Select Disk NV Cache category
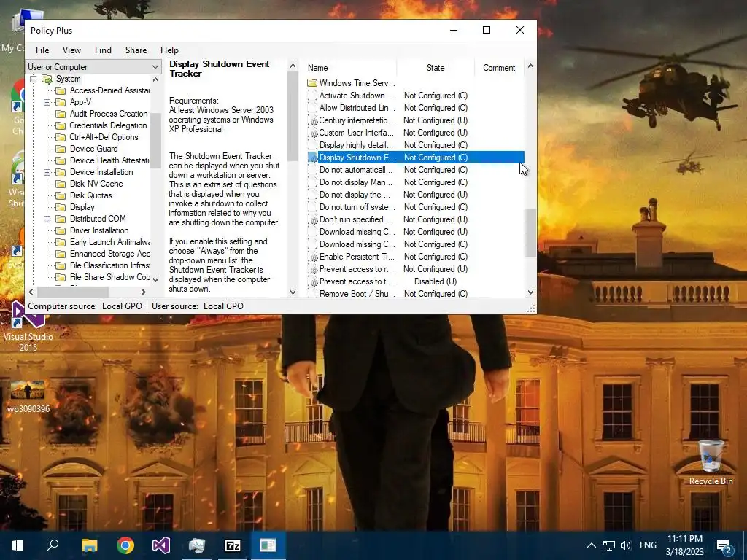 [96, 184]
